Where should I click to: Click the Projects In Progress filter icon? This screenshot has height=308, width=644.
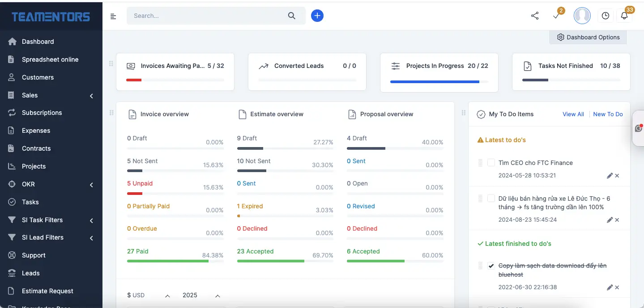[x=395, y=66]
